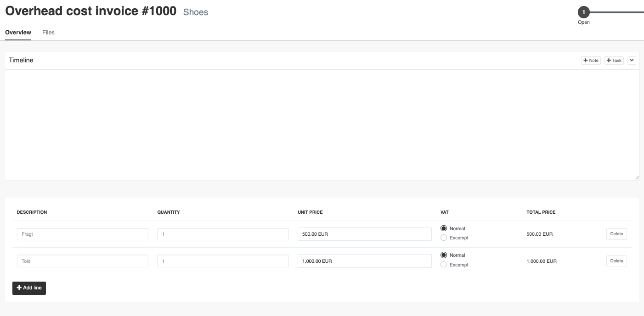Add a task to the timeline
This screenshot has height=316, width=644.
click(614, 61)
